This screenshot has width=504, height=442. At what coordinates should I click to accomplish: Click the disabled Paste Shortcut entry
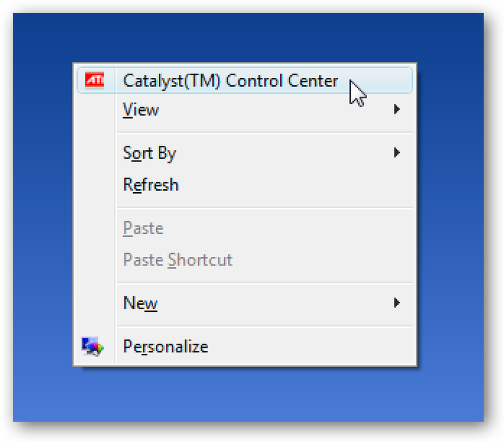244,260
